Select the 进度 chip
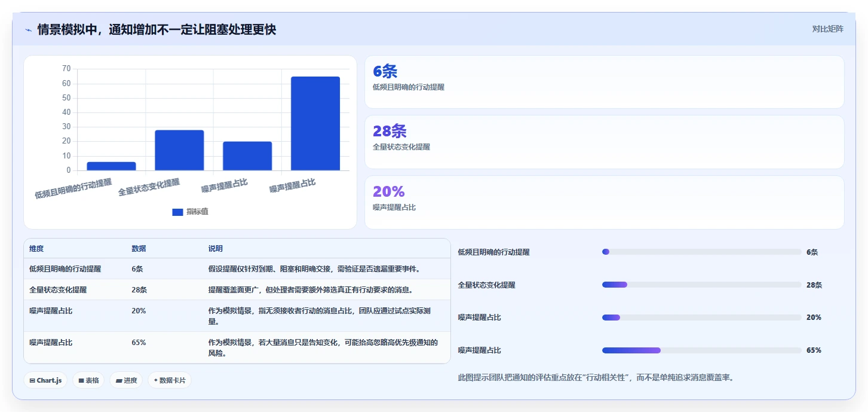Viewport: 868px width, 412px height. point(126,380)
